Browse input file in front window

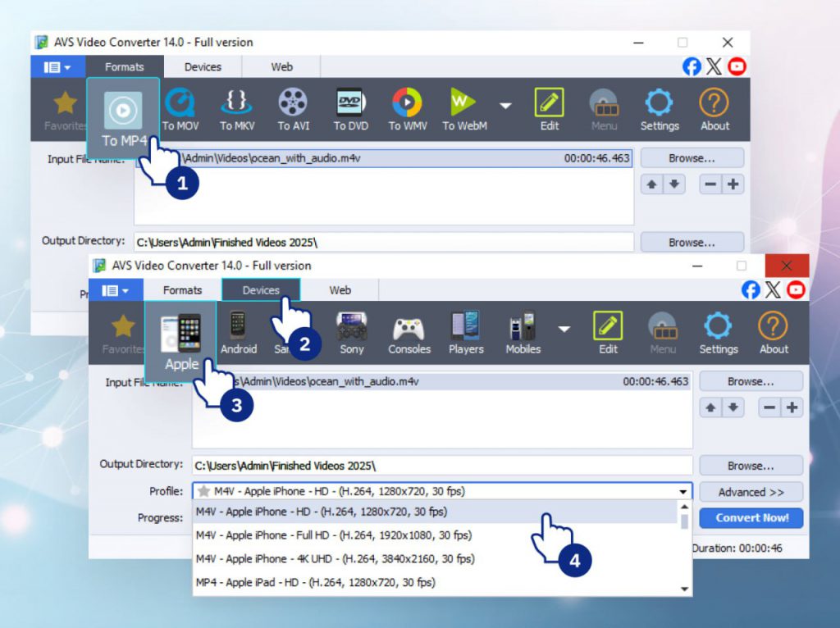coord(751,382)
